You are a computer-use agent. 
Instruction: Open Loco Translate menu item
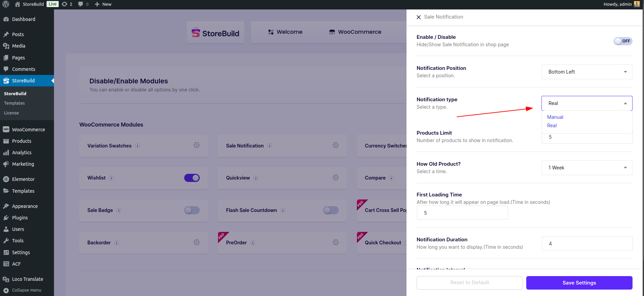[27, 279]
